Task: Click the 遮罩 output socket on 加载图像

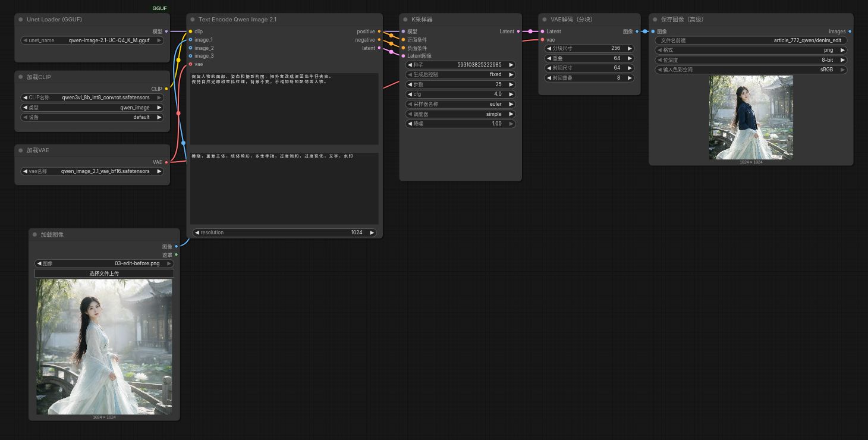Action: 176,254
